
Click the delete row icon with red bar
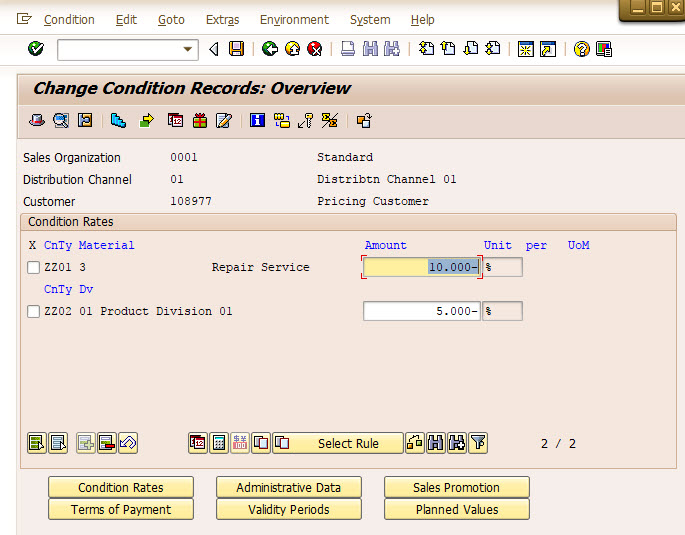point(106,443)
